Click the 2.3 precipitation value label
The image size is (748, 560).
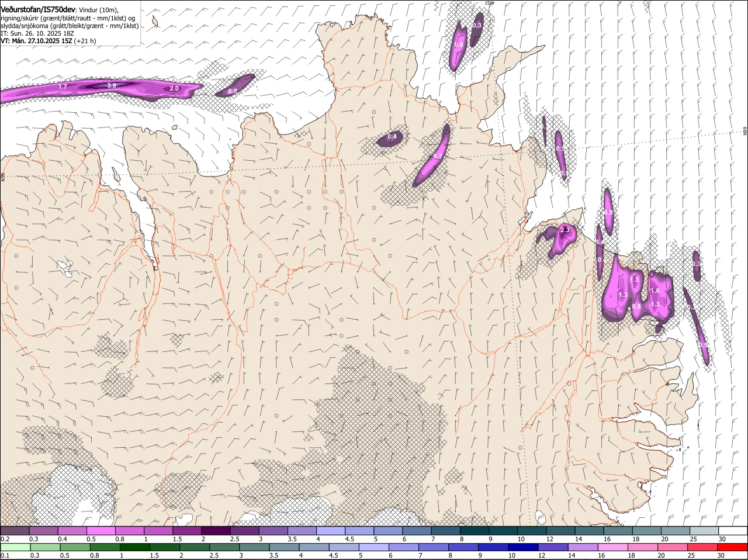click(565, 230)
